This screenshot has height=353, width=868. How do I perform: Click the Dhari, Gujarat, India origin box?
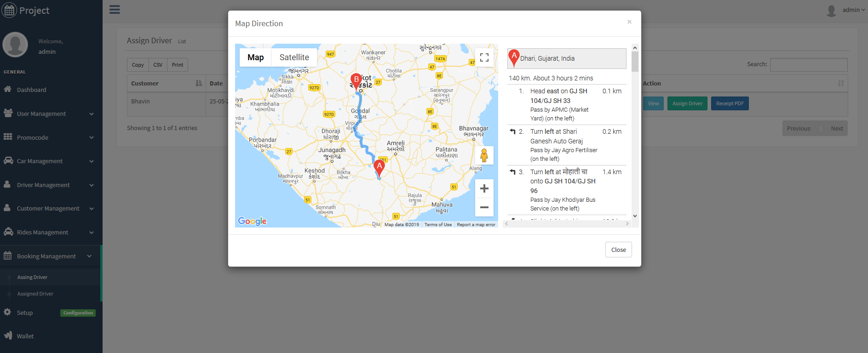[567, 58]
